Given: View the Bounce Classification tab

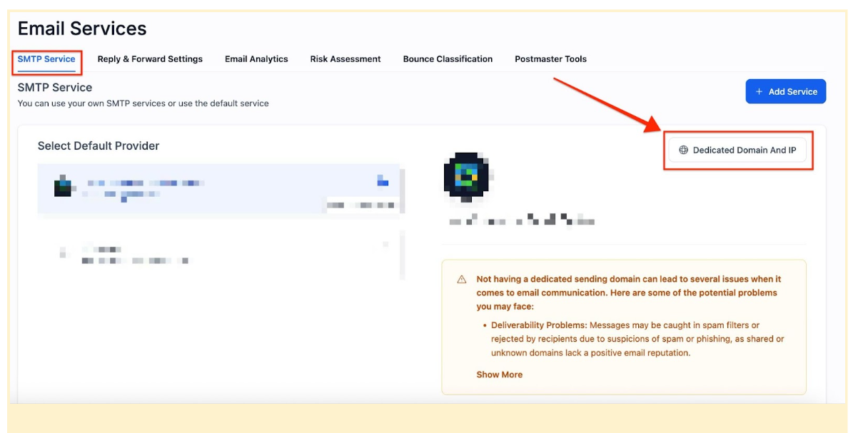Looking at the screenshot, I should click(448, 59).
